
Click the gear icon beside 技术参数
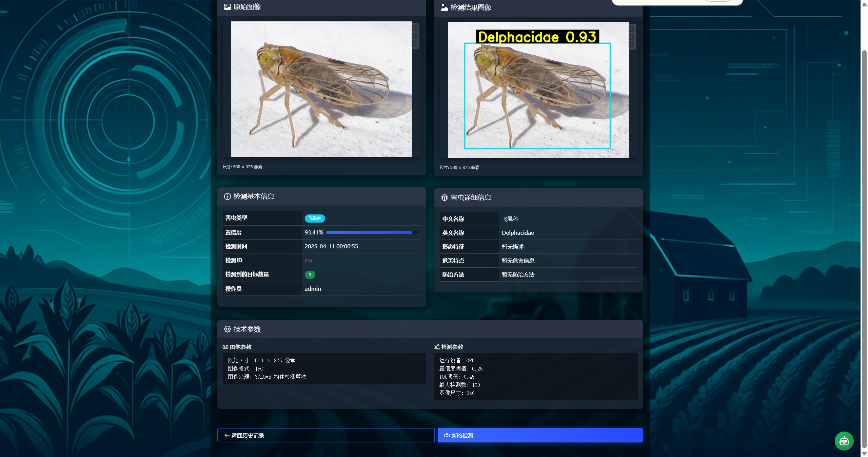pos(227,329)
